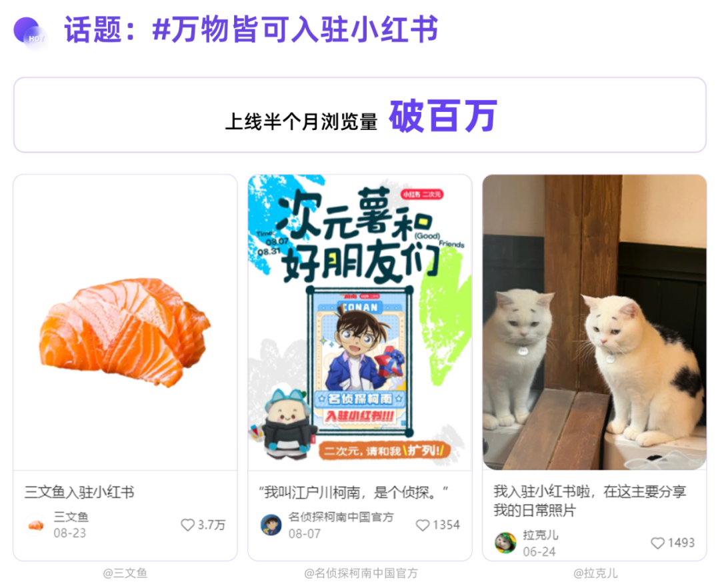Open username 名侦探柯南中国官方
Image resolution: width=720 pixels, height=588 pixels.
341,517
